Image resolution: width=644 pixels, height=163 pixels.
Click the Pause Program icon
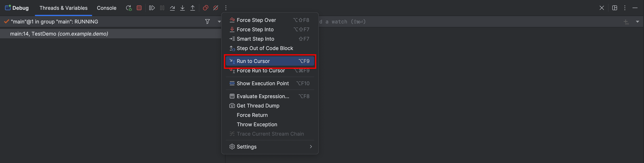(x=162, y=8)
